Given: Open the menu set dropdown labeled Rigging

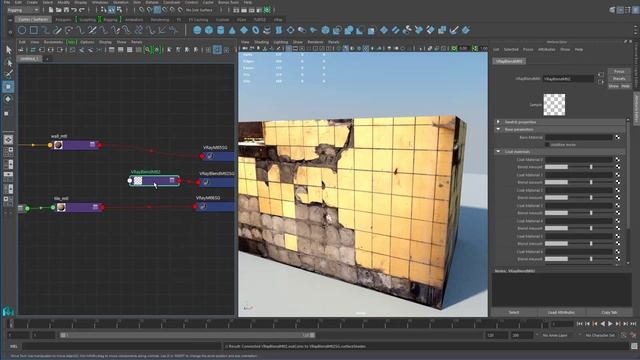Looking at the screenshot, I should click(x=23, y=10).
